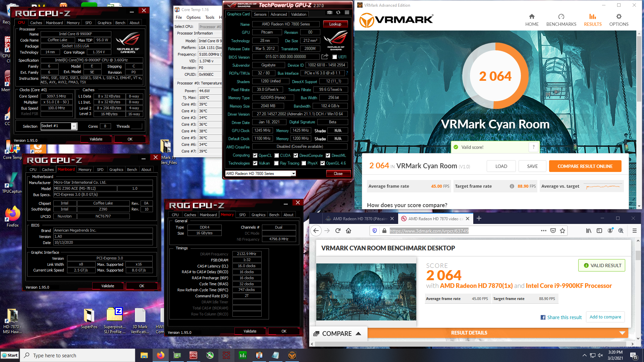644x362 pixels.
Task: Open the Socket #1 selection dropdown
Action: point(74,126)
